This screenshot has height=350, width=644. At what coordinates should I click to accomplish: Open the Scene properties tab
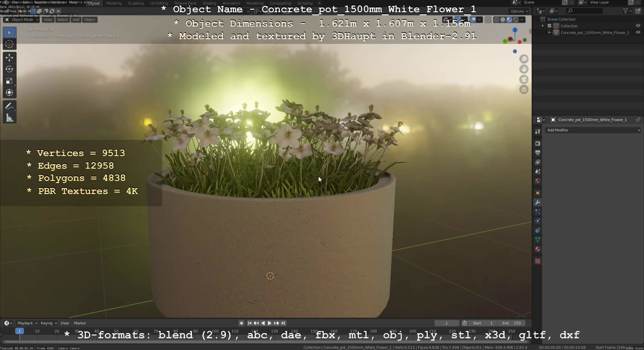[x=538, y=172]
